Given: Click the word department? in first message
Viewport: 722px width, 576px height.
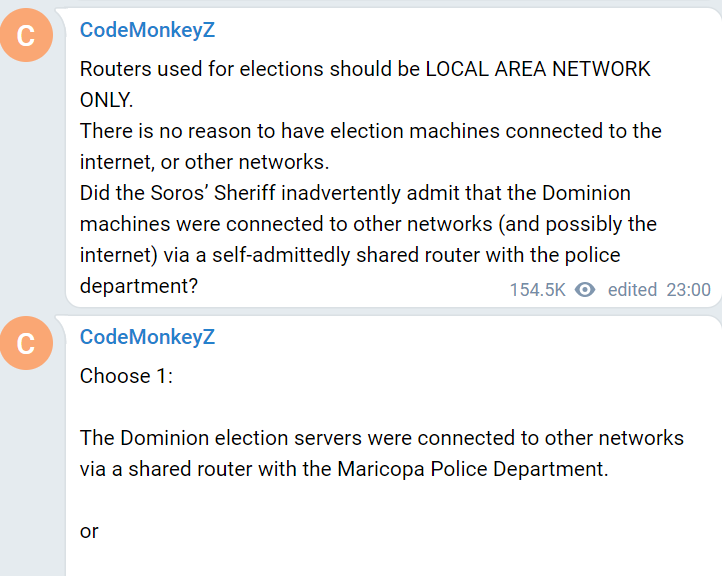Looking at the screenshot, I should tap(139, 286).
